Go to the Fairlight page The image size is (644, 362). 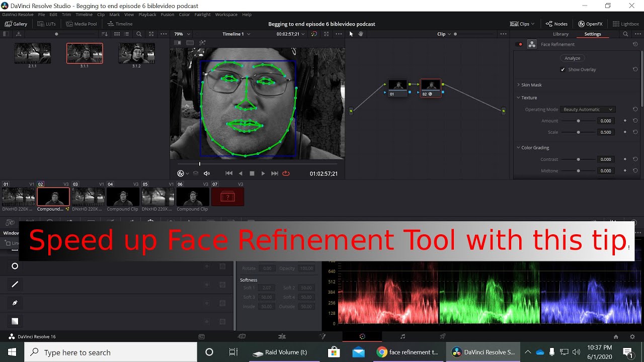[x=403, y=336]
